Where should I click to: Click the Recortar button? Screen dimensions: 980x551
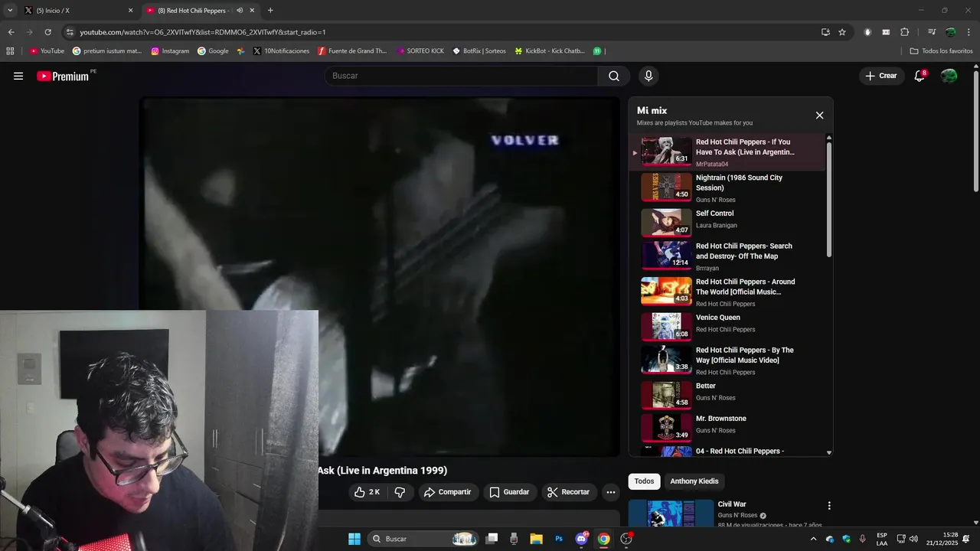click(567, 492)
